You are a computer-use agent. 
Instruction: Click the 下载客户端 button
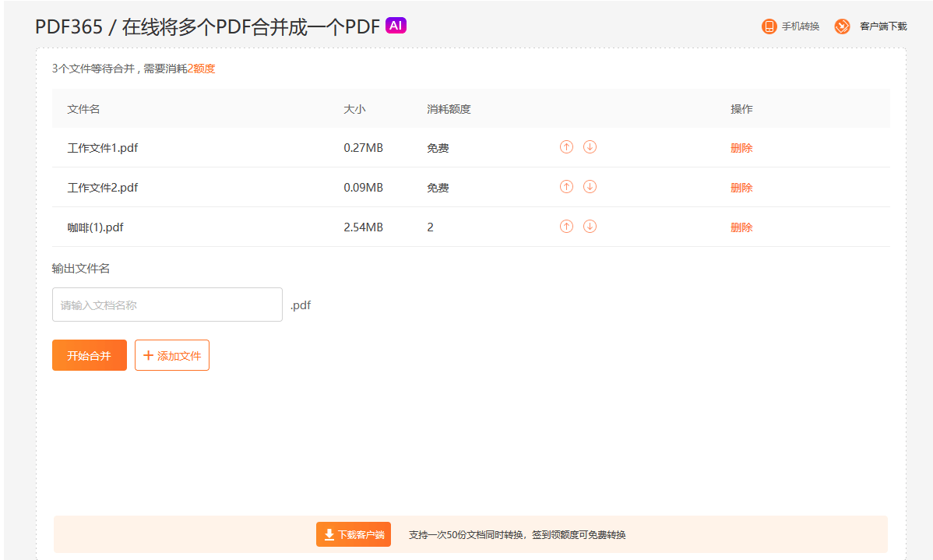click(354, 534)
